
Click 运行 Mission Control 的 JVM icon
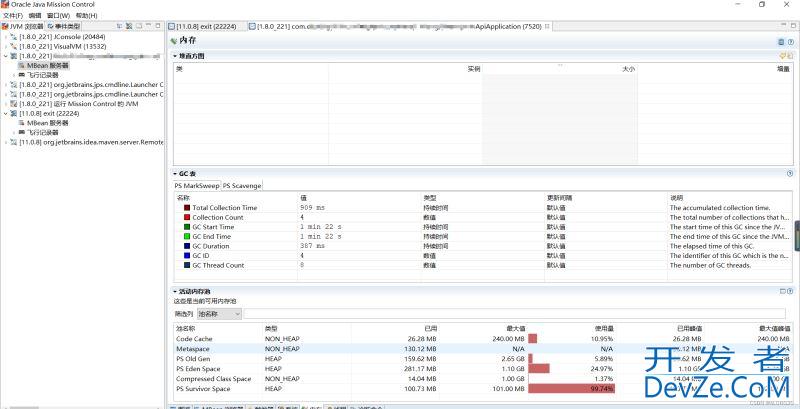[x=14, y=104]
